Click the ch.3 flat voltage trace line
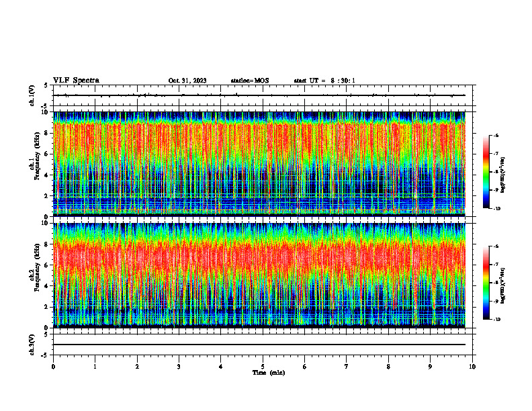The image size is (532, 411). tap(259, 345)
